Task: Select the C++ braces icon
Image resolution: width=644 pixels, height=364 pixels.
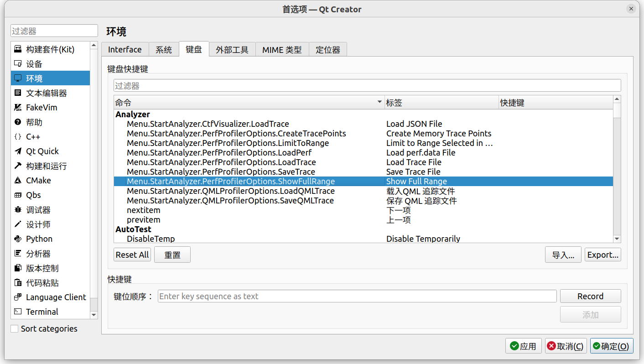Action: click(x=18, y=137)
